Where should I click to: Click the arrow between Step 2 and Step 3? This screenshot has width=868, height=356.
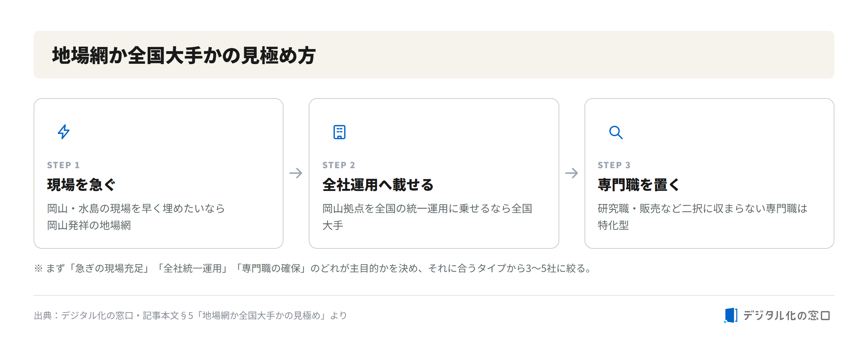572,173
